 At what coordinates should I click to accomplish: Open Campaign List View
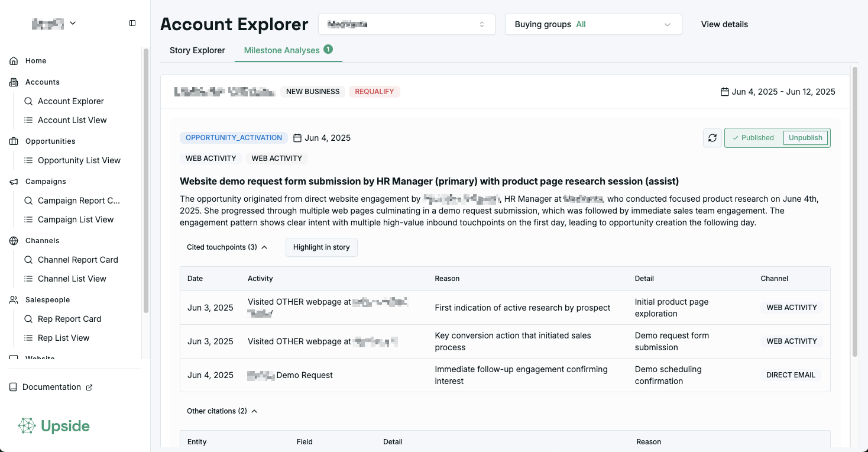coord(76,219)
